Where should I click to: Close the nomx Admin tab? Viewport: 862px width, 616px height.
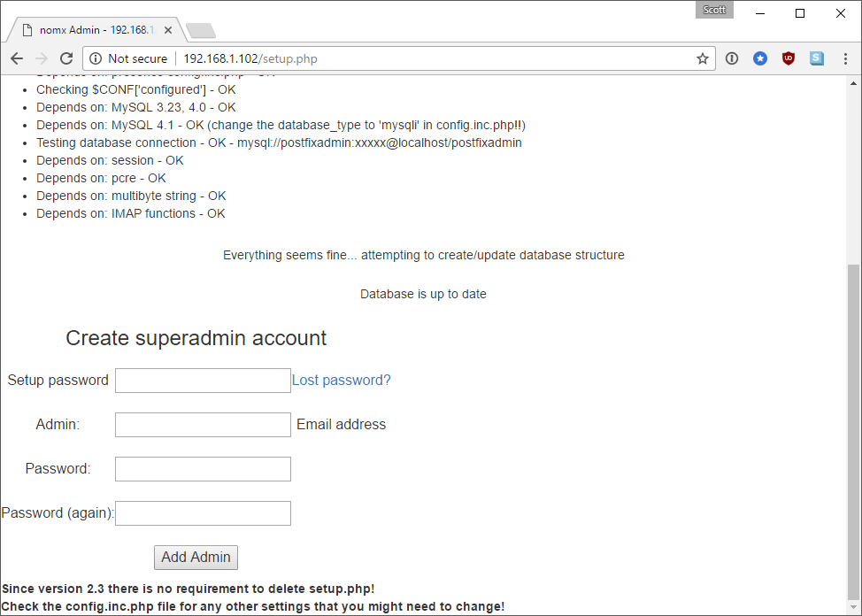pyautogui.click(x=167, y=29)
